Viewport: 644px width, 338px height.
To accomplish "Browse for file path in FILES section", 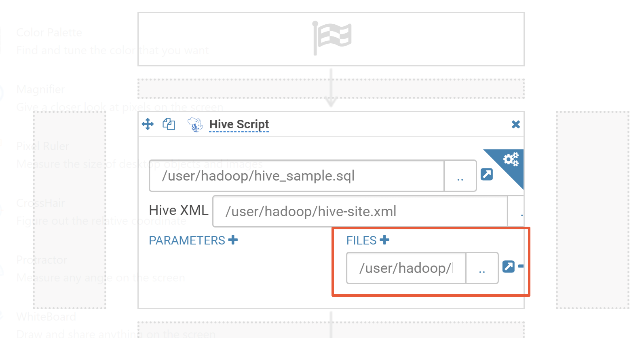I will tap(482, 268).
